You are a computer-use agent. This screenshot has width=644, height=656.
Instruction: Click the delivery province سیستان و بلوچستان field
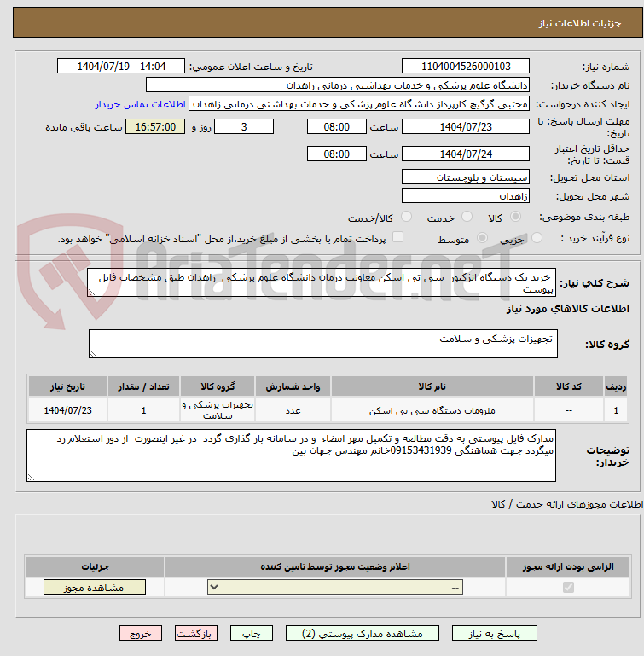466,177
